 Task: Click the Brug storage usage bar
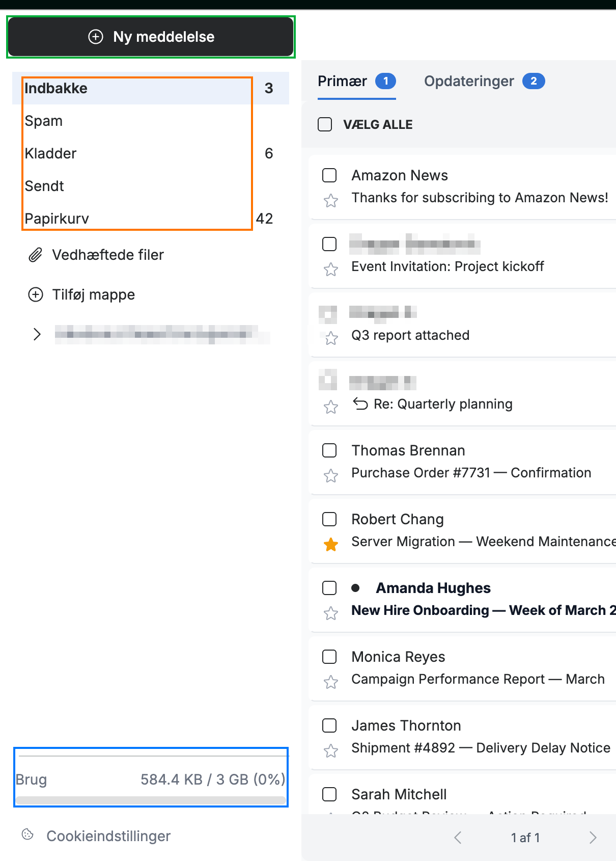click(151, 800)
